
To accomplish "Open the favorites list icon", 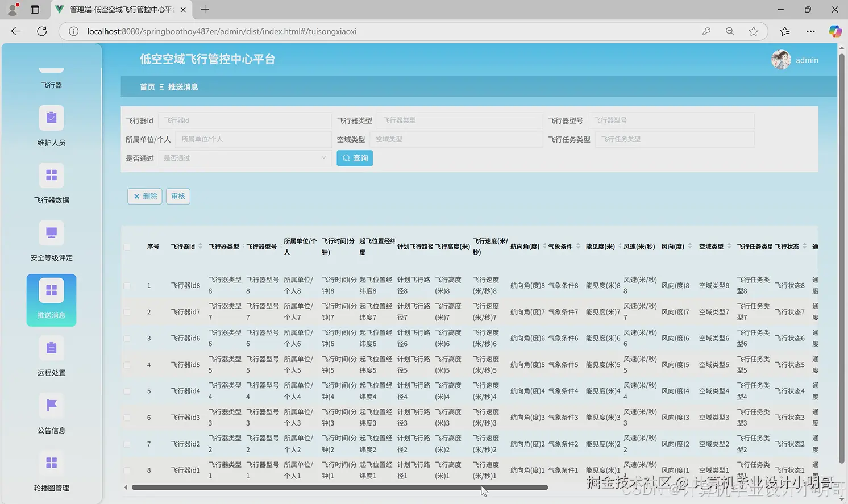I will pos(785,31).
